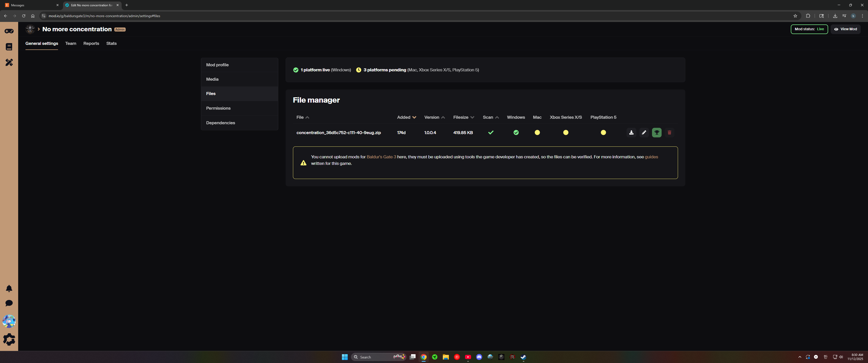Sort files by Added column
868x363 pixels.
406,117
